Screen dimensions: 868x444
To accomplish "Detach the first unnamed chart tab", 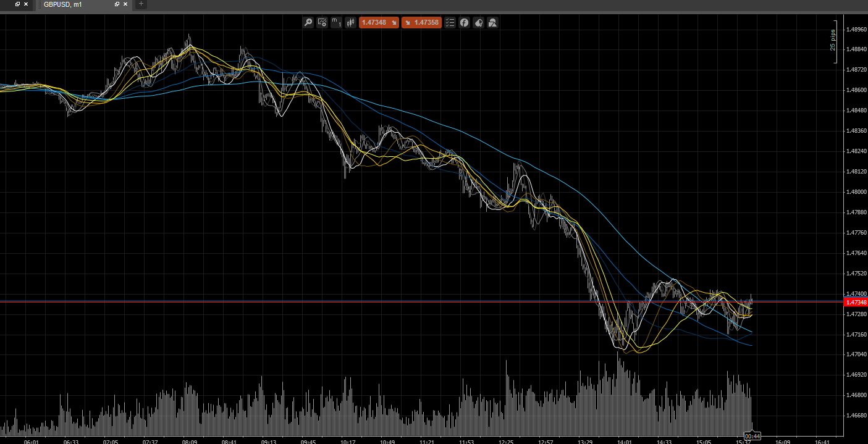I will click(17, 4).
